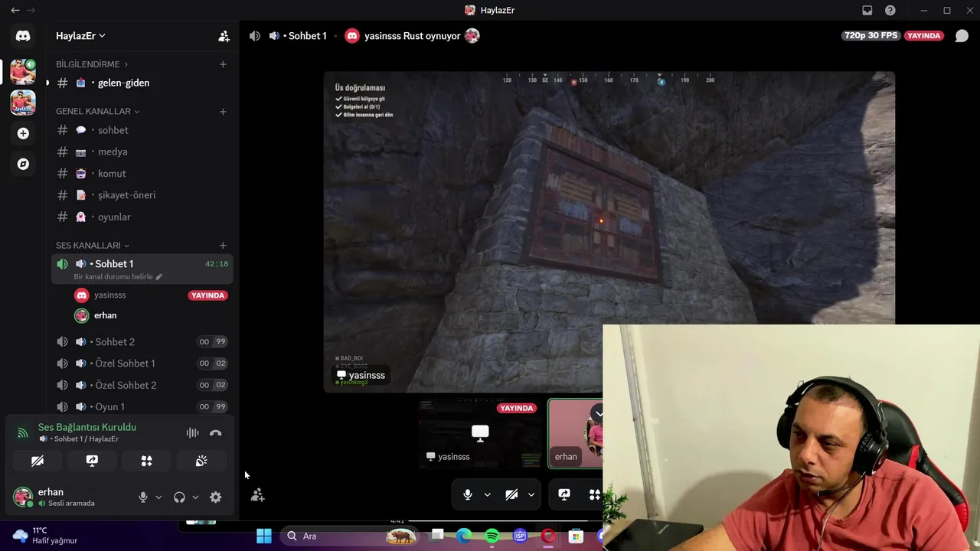
Task: Open Opera browser from the taskbar
Action: 548,536
